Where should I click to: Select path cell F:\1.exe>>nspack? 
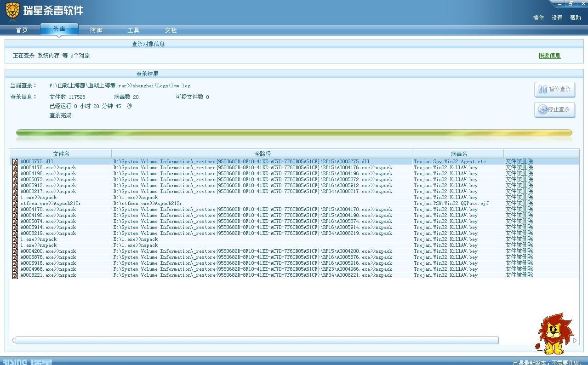pyautogui.click(x=136, y=245)
